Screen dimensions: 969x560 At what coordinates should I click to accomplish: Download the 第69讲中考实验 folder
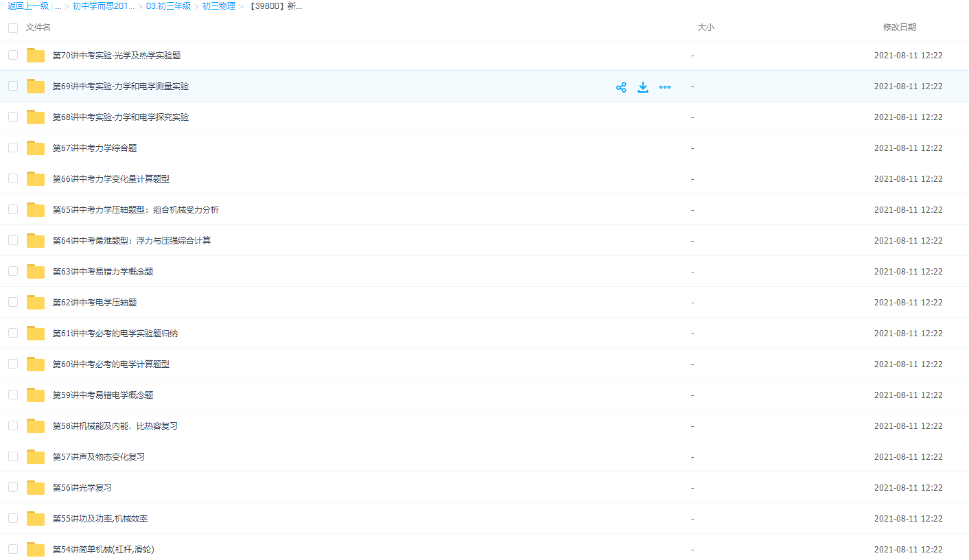click(643, 87)
